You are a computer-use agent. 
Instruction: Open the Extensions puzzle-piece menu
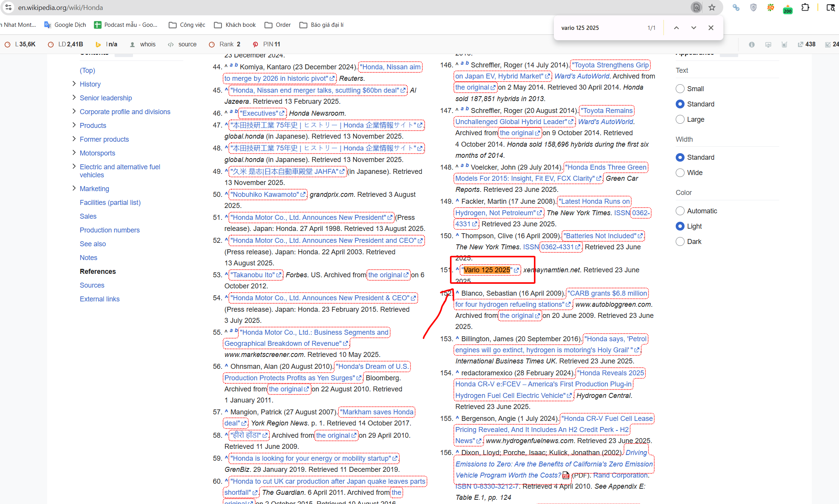(x=805, y=7)
